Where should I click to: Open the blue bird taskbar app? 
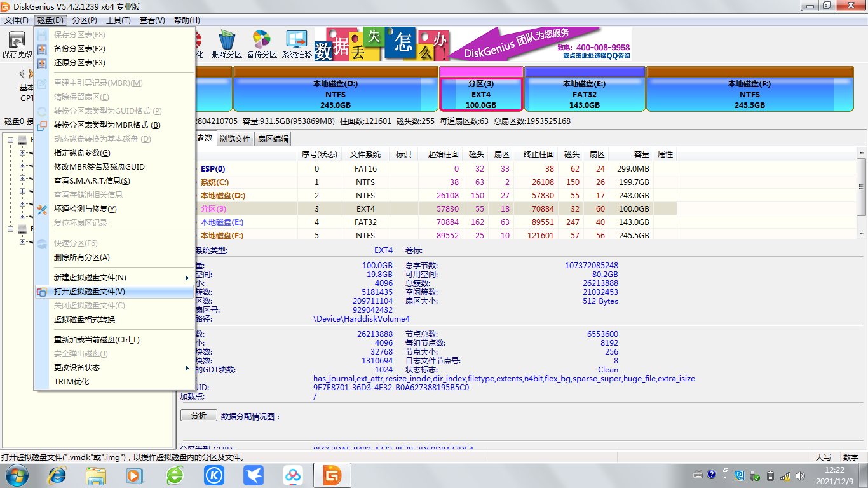coord(254,475)
